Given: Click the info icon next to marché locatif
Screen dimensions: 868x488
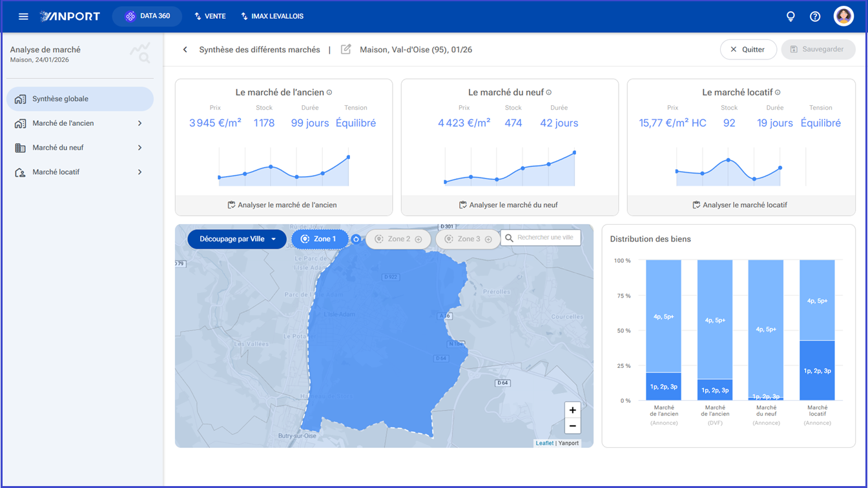Looking at the screenshot, I should (x=778, y=92).
